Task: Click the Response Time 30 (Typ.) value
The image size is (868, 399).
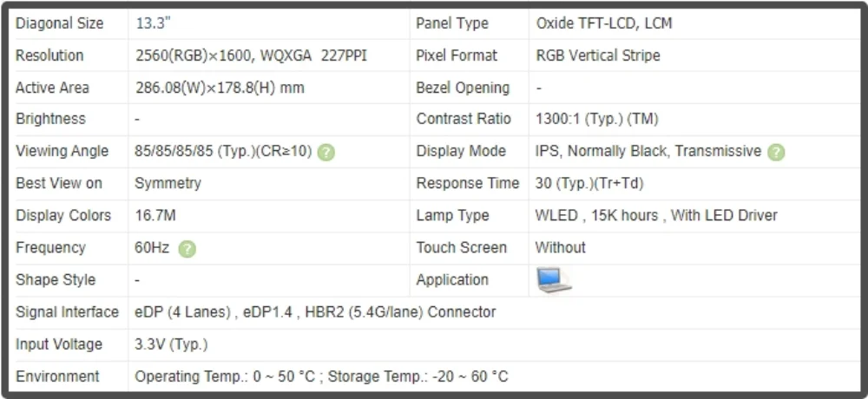Action: click(x=589, y=183)
